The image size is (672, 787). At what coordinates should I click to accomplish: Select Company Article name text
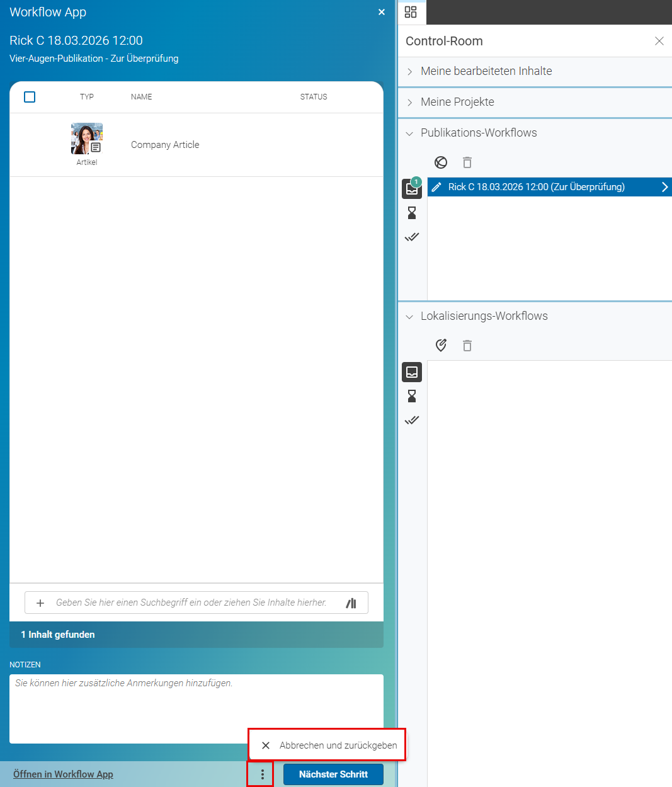[165, 145]
